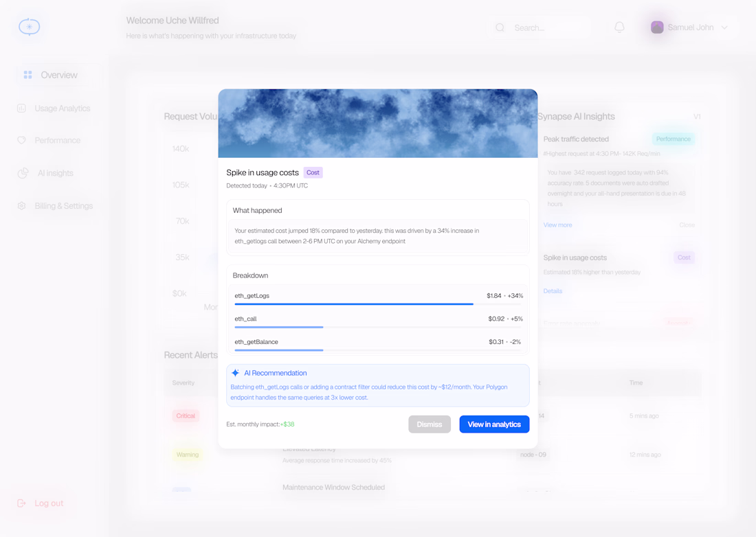Click the "AI Recommendation" heading text
756x537 pixels.
click(x=276, y=373)
